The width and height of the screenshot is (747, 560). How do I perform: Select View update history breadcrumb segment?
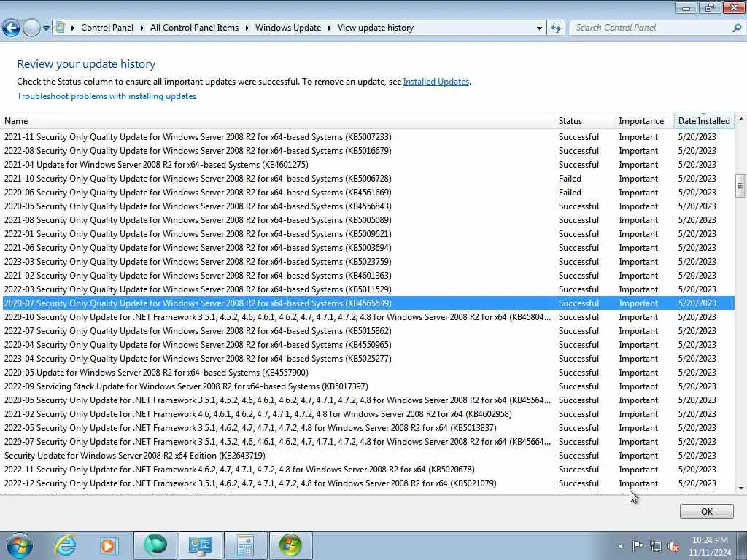click(x=376, y=28)
